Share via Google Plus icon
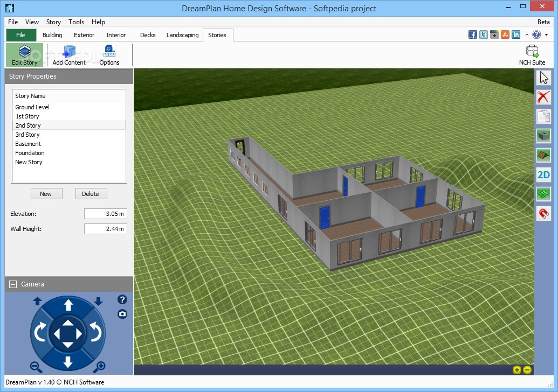The width and height of the screenshot is (558, 392). tap(494, 34)
